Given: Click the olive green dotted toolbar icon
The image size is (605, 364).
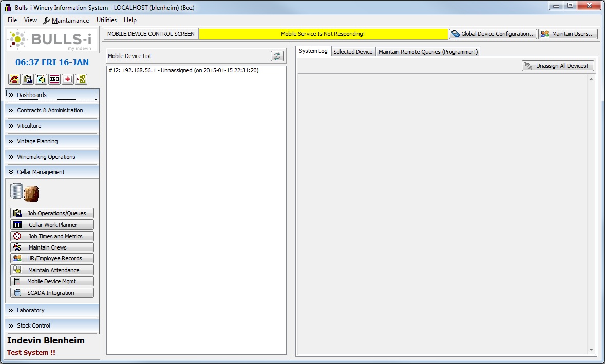Looking at the screenshot, I should [81, 80].
